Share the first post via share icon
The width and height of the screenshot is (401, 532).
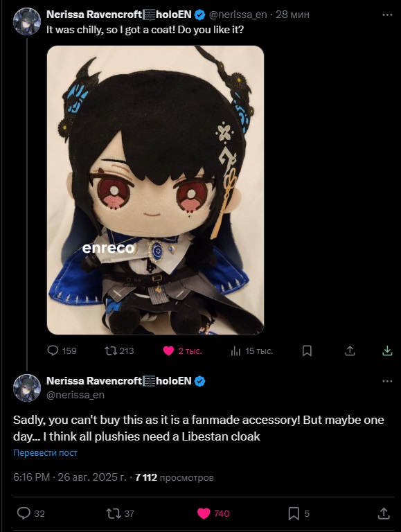click(x=350, y=351)
